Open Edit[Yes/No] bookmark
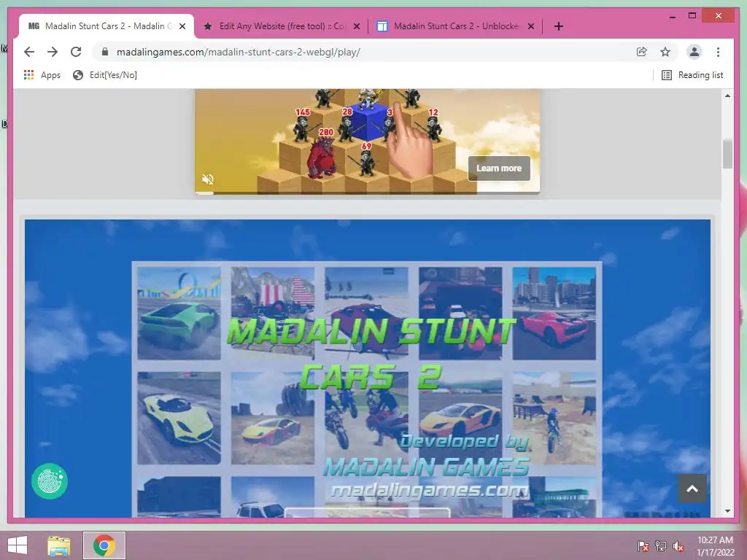This screenshot has width=747, height=560. (105, 75)
